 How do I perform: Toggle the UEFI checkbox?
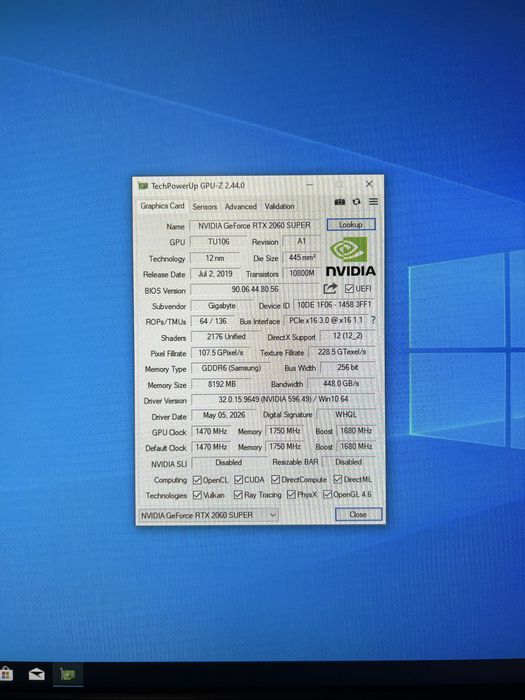click(350, 289)
